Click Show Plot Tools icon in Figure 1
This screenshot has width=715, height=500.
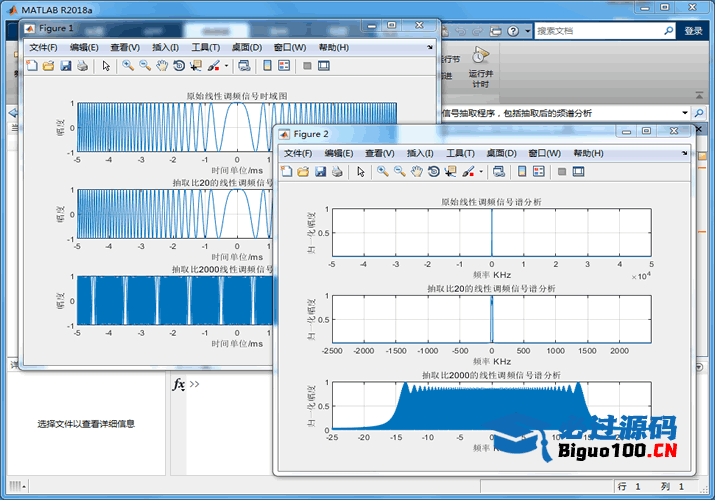click(x=324, y=66)
